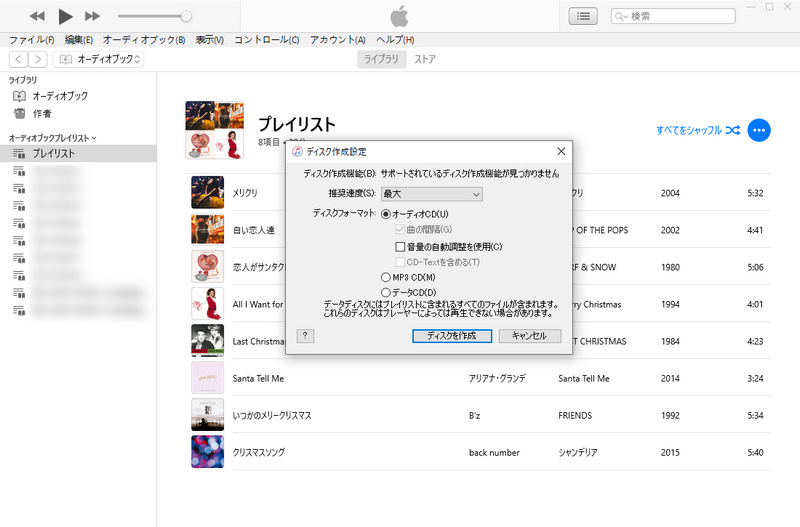
Task: Open the アカウント(A) menu
Action: coord(338,40)
